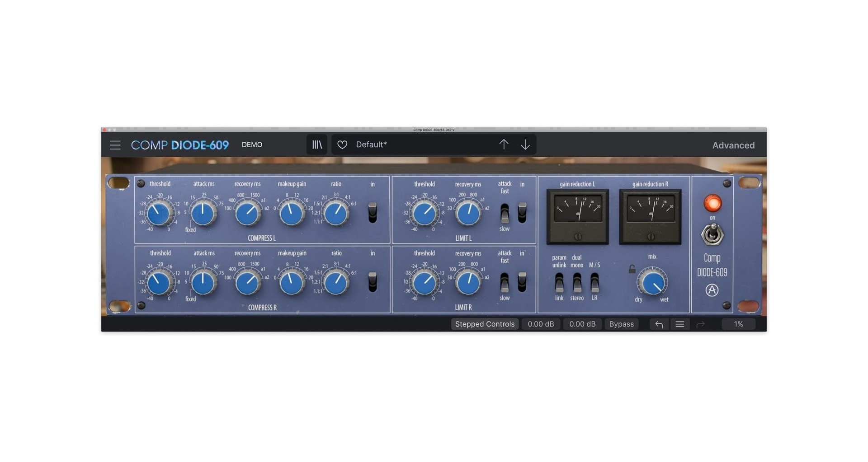Favorite the current preset with the heart

342,145
